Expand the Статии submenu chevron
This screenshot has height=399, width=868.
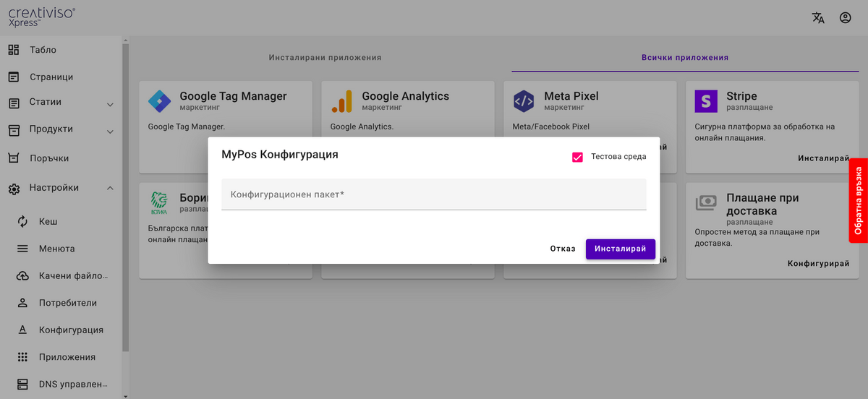click(110, 105)
